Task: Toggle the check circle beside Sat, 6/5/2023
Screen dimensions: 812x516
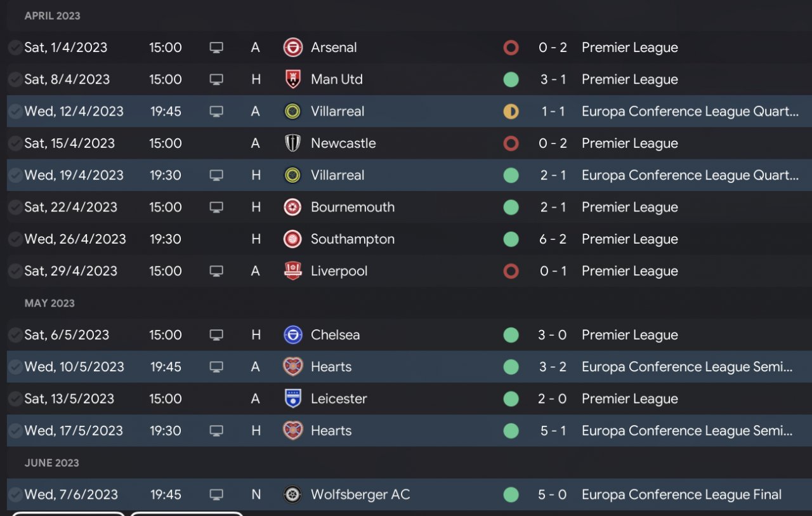Action: [x=15, y=335]
